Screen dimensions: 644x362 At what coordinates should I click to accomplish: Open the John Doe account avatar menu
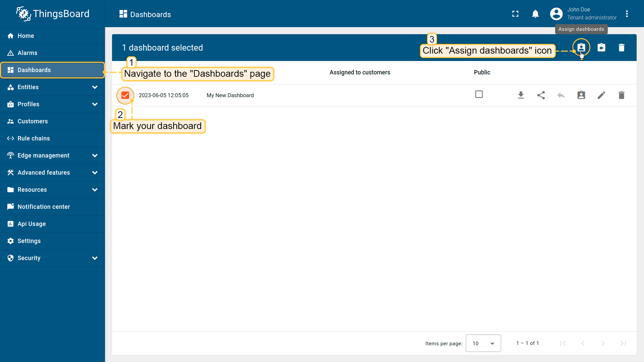556,14
